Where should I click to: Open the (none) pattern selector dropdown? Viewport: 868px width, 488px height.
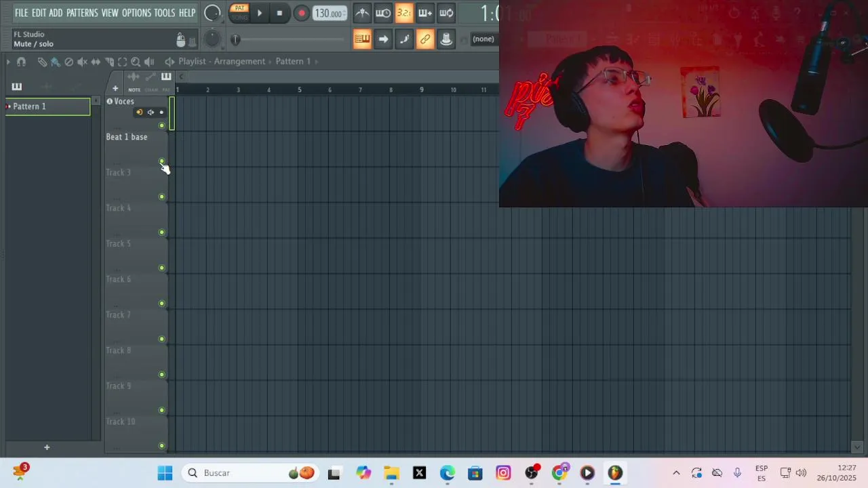[x=484, y=39]
